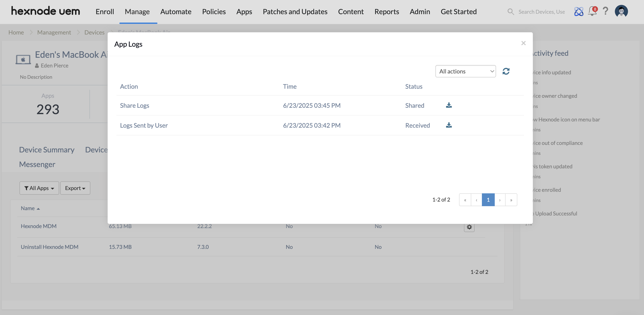This screenshot has height=315, width=644.
Task: Open the Admin menu
Action: point(420,12)
